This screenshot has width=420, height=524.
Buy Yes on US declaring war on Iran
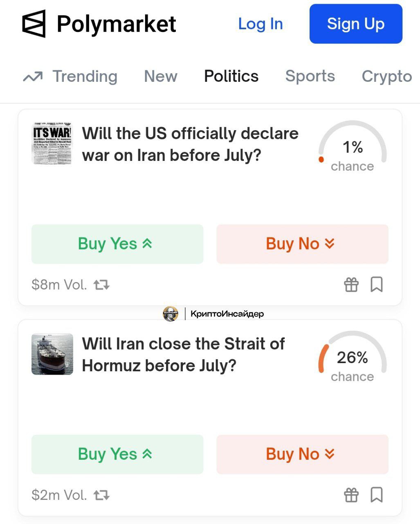117,244
